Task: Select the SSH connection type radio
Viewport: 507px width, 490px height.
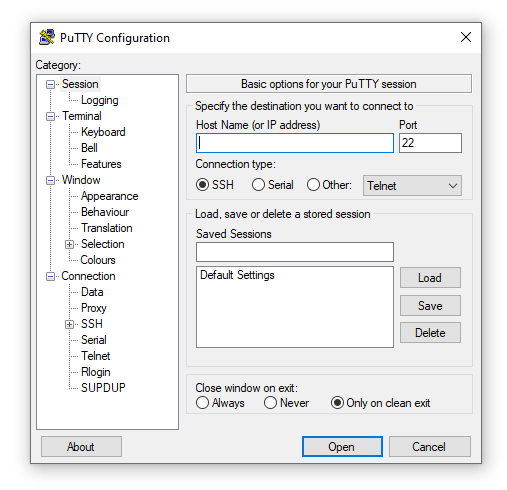Action: (x=203, y=185)
